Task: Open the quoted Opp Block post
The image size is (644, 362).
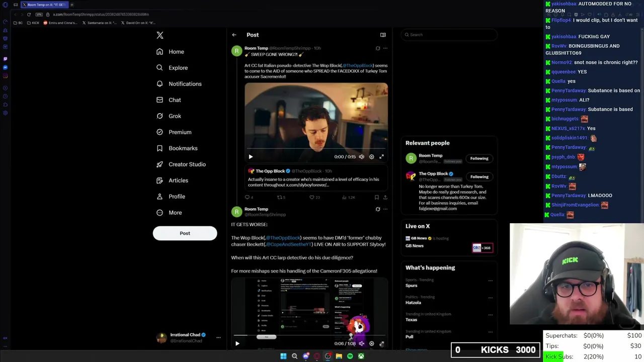Action: [x=316, y=177]
